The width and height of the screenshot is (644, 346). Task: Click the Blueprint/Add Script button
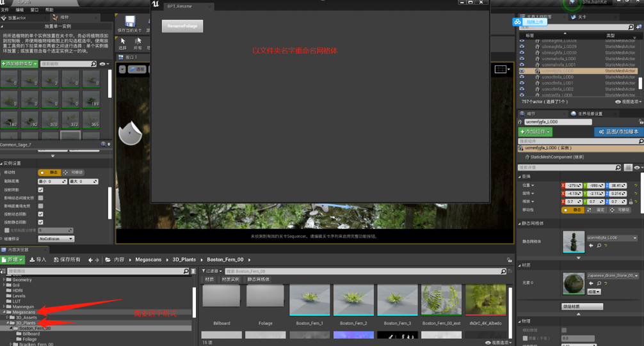click(x=617, y=132)
